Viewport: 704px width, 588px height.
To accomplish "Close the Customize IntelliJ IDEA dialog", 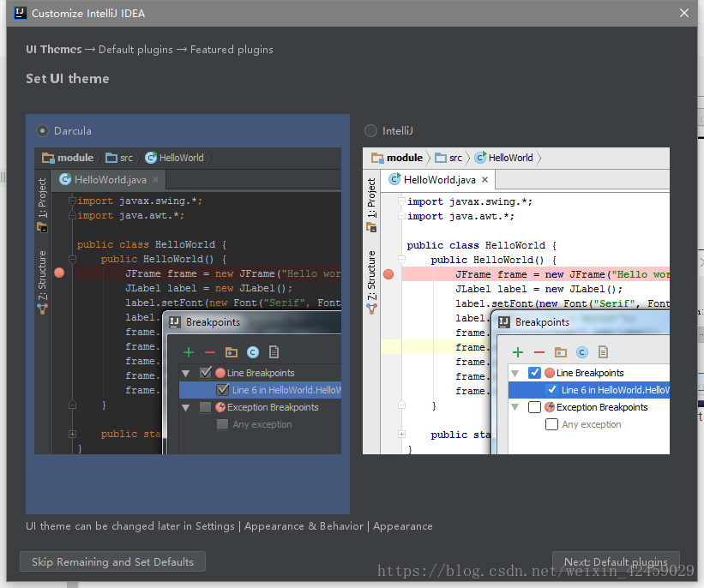I will 683,13.
